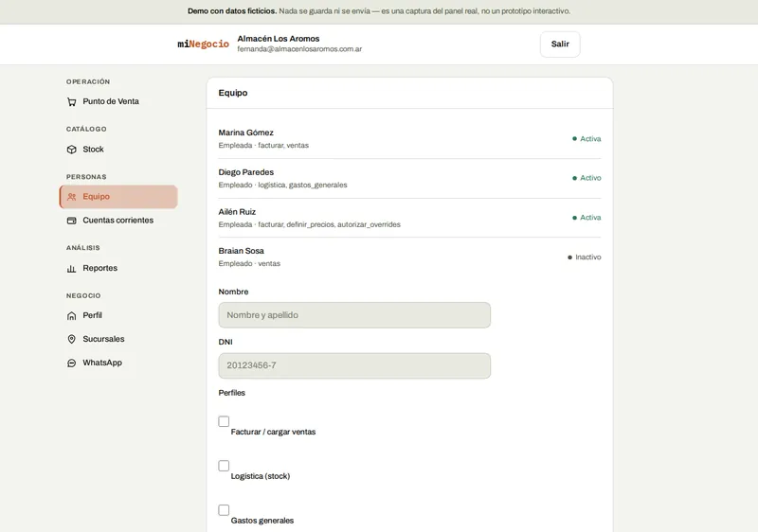Tick the Gastos generales checkbox
Image resolution: width=758 pixels, height=532 pixels.
[x=224, y=510]
